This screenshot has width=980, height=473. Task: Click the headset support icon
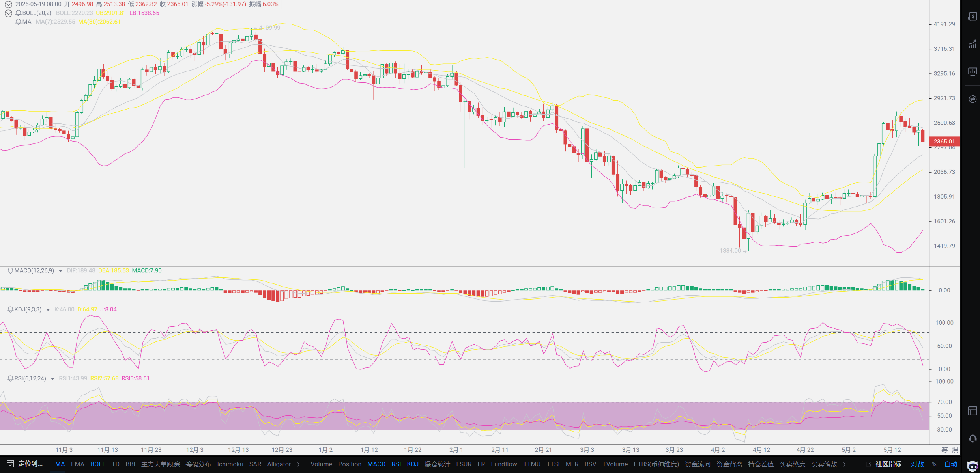[973, 438]
